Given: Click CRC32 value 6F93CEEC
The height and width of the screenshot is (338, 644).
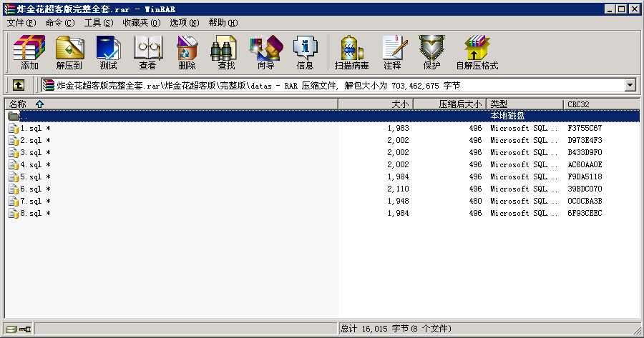Looking at the screenshot, I should (x=585, y=213).
